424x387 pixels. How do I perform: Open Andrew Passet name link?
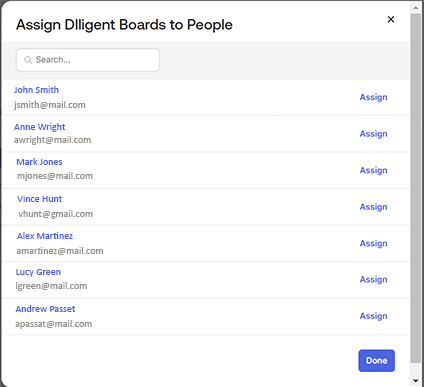[x=45, y=309]
